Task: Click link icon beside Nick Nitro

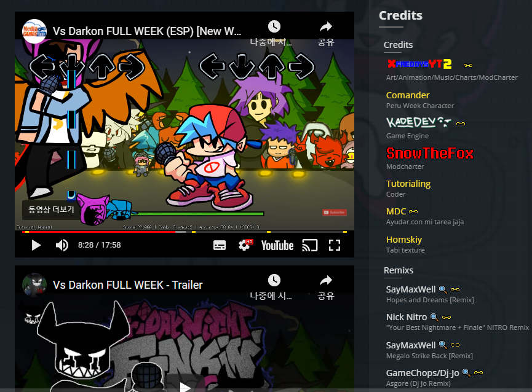Action: [447, 317]
